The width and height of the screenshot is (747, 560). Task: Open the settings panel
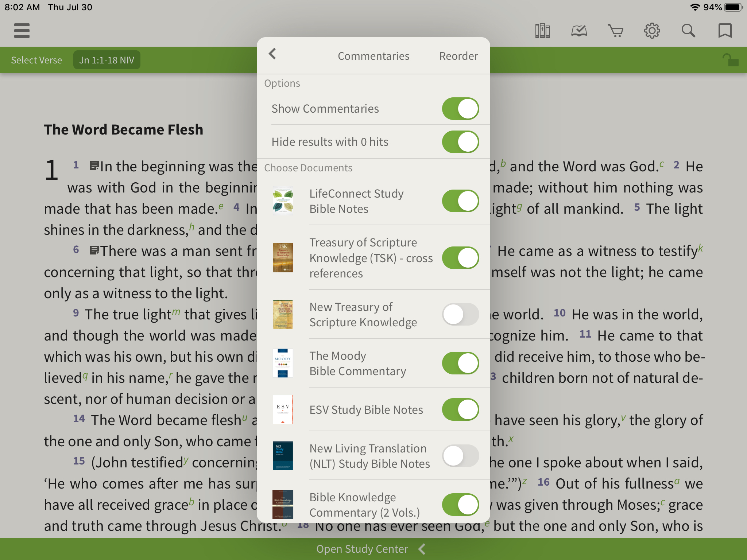(x=652, y=31)
